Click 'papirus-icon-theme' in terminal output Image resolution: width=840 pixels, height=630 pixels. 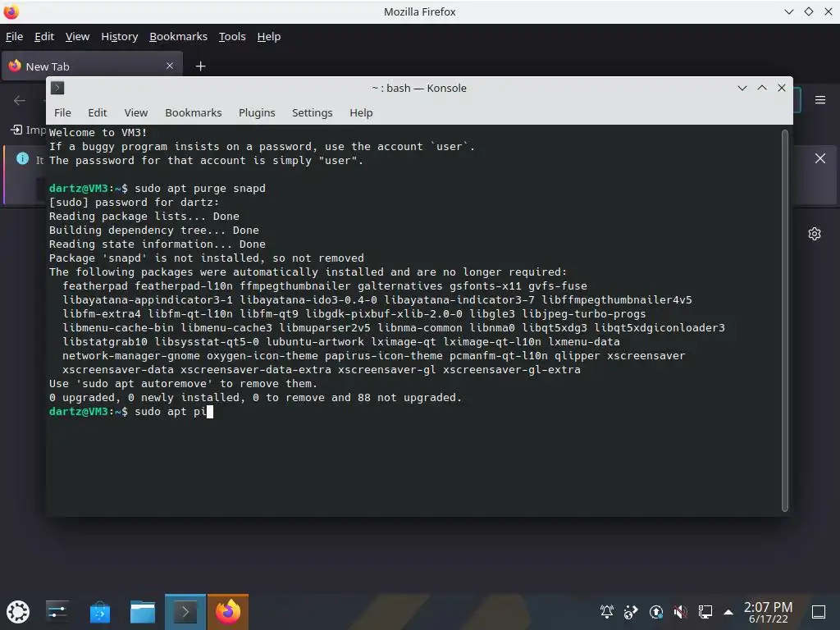click(384, 355)
